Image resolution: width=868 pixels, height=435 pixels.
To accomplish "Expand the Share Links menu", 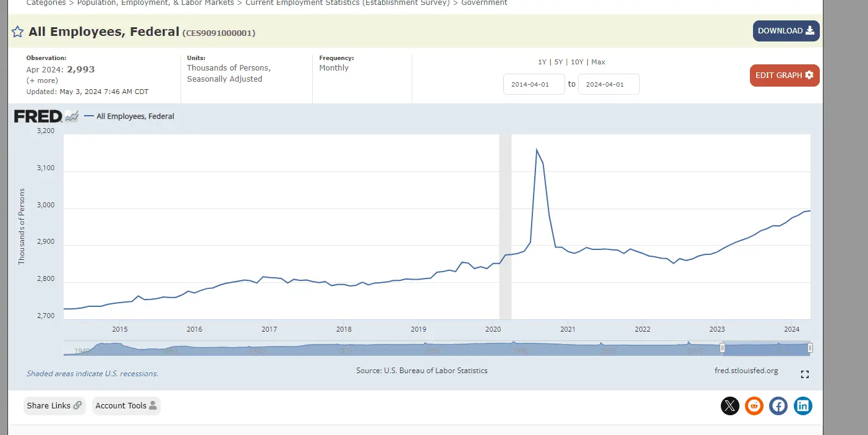I will 54,406.
